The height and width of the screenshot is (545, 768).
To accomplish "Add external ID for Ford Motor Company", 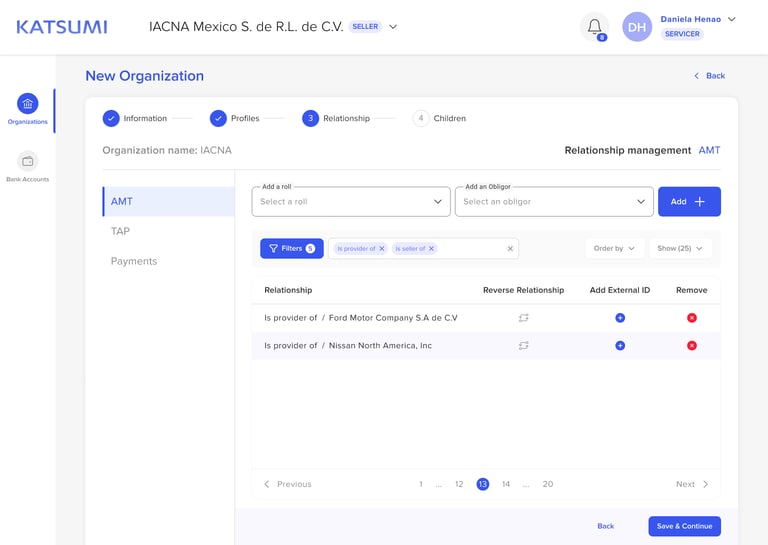I will click(620, 318).
